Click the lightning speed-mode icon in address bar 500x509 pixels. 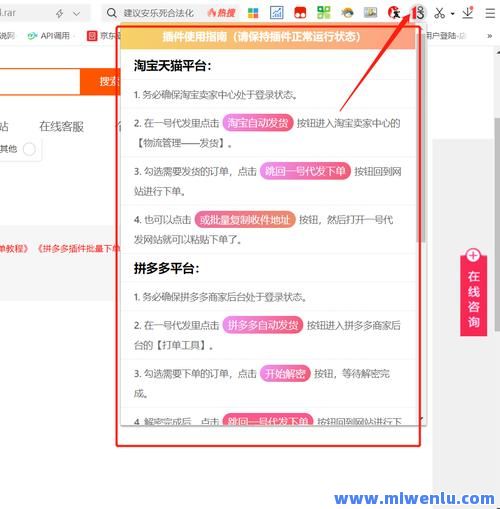(x=60, y=14)
